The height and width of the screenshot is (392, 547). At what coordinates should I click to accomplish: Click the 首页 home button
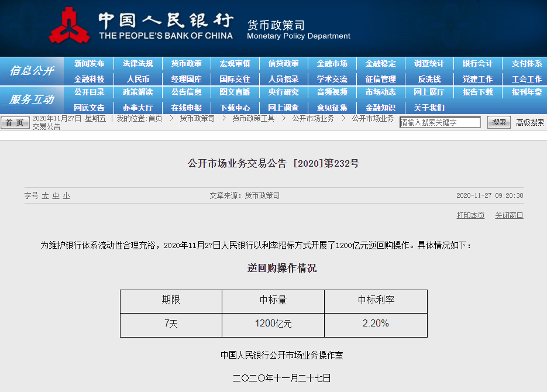click(15, 123)
